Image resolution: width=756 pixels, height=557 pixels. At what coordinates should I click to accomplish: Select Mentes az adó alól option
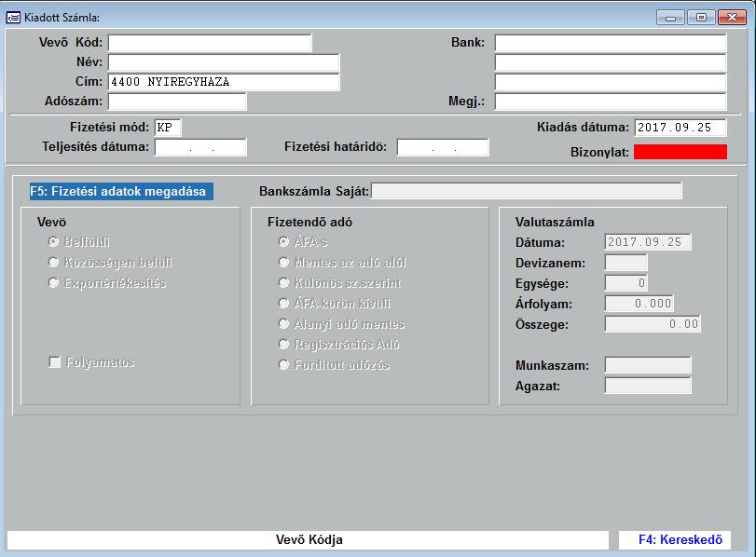284,262
